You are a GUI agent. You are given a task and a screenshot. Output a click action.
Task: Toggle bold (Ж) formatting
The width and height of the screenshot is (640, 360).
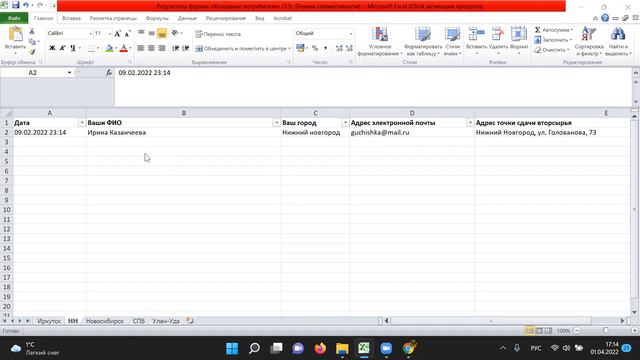click(x=52, y=48)
